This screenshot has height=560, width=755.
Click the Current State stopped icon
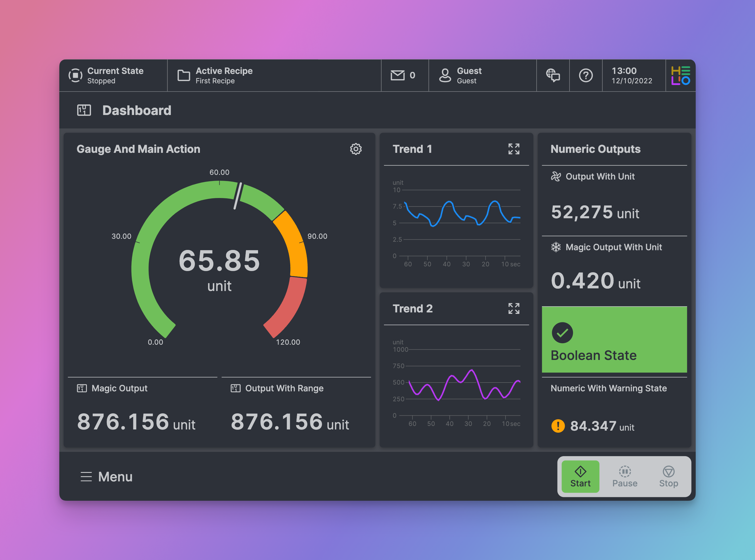click(75, 75)
